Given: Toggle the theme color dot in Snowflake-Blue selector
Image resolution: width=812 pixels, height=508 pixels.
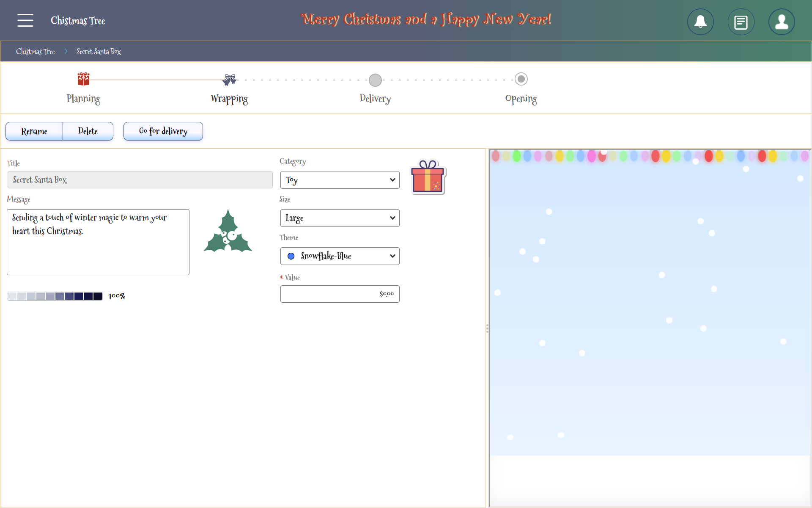Looking at the screenshot, I should [x=291, y=256].
